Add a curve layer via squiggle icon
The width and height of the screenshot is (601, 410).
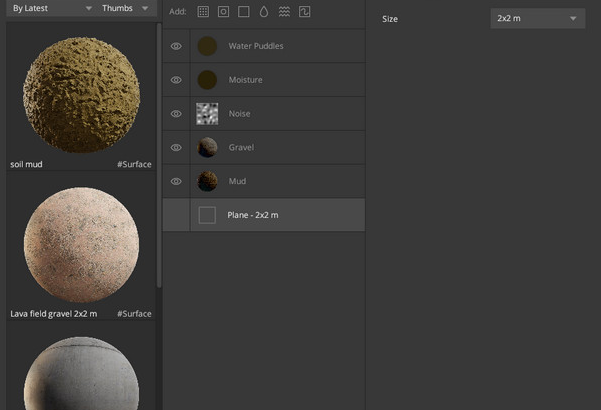(x=304, y=11)
